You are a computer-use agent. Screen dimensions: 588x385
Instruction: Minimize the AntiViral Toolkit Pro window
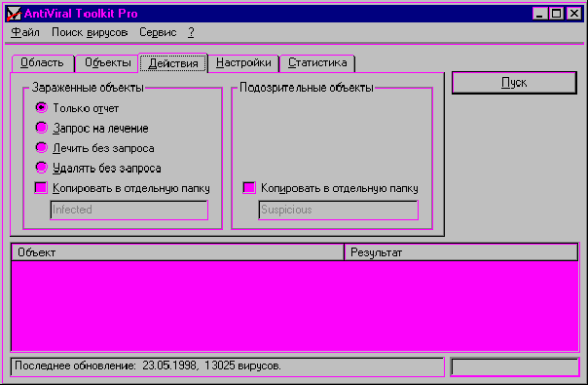pos(539,14)
